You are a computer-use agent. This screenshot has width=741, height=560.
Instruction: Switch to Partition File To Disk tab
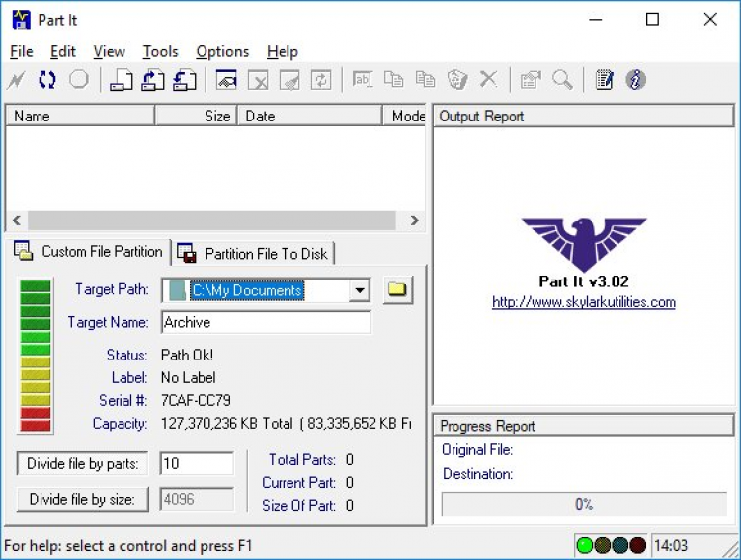click(x=253, y=253)
